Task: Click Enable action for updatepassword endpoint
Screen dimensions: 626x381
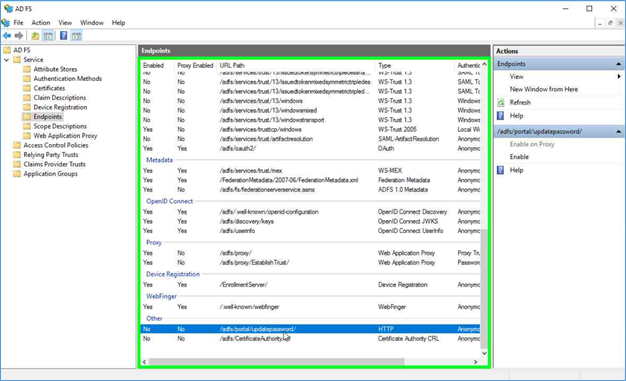Action: (519, 157)
